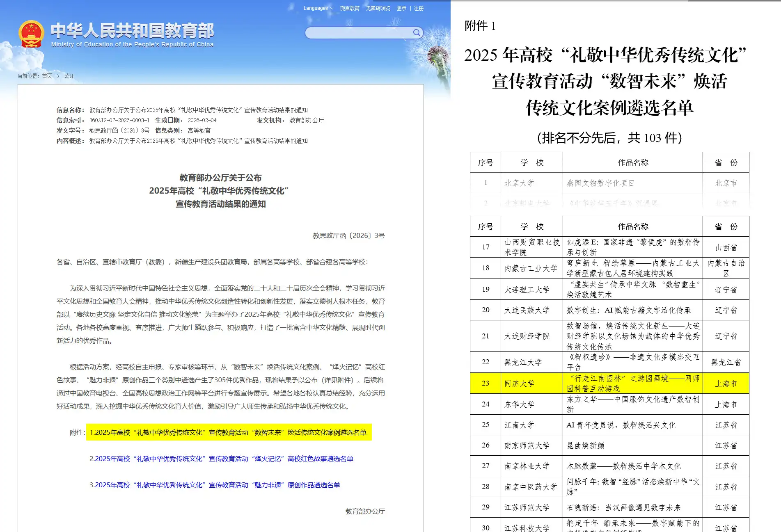The image size is (781, 532).
Task: Select the index number 360A12-07-2026-0003-1
Action: click(x=119, y=120)
